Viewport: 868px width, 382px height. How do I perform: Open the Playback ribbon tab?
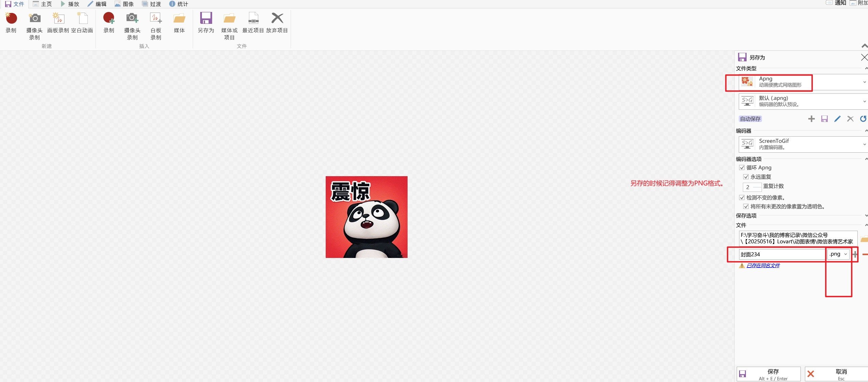[70, 4]
